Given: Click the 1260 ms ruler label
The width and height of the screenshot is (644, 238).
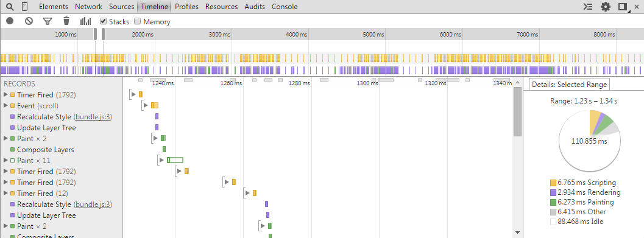Looking at the screenshot, I should 232,83.
